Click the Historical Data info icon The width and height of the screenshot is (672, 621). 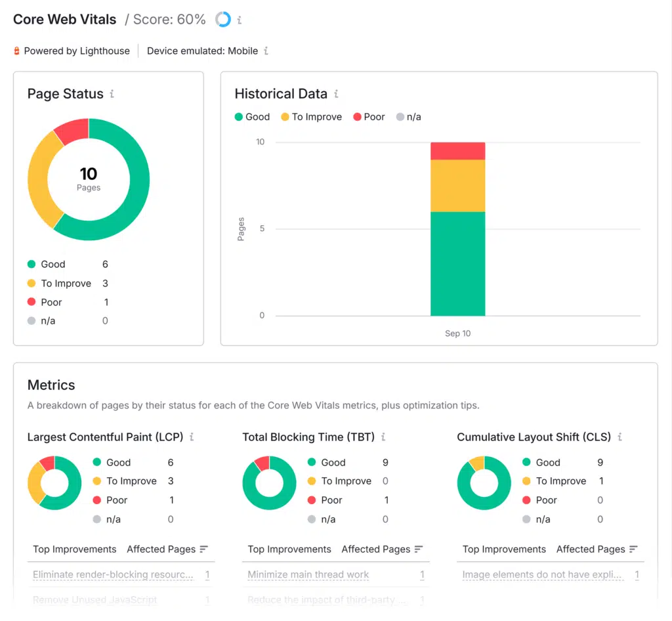(x=336, y=94)
